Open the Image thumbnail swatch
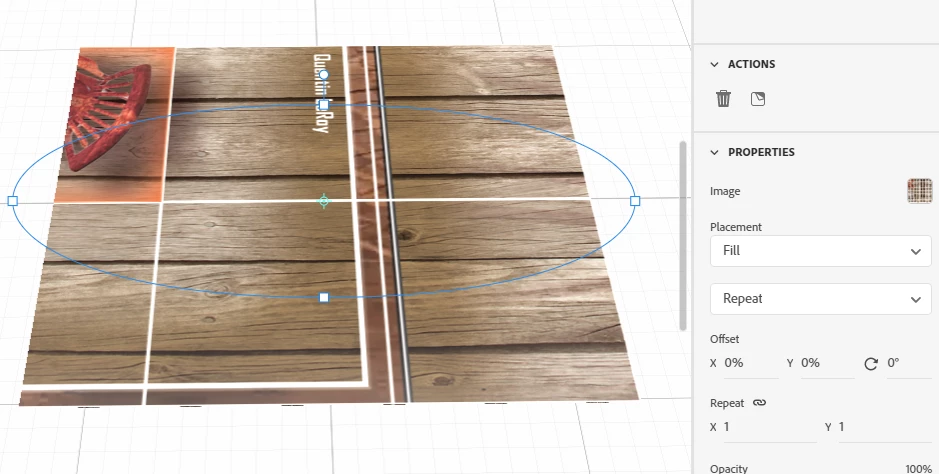This screenshot has width=939, height=474. tap(920, 191)
